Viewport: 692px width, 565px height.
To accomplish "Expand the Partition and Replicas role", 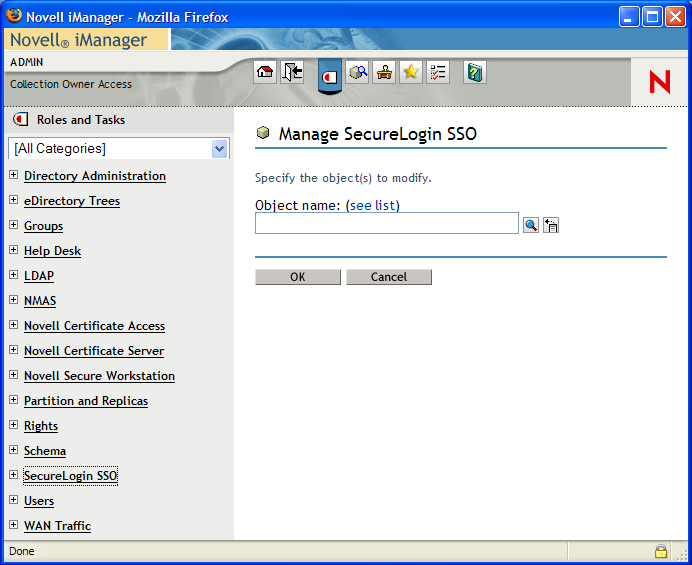I will coord(14,400).
